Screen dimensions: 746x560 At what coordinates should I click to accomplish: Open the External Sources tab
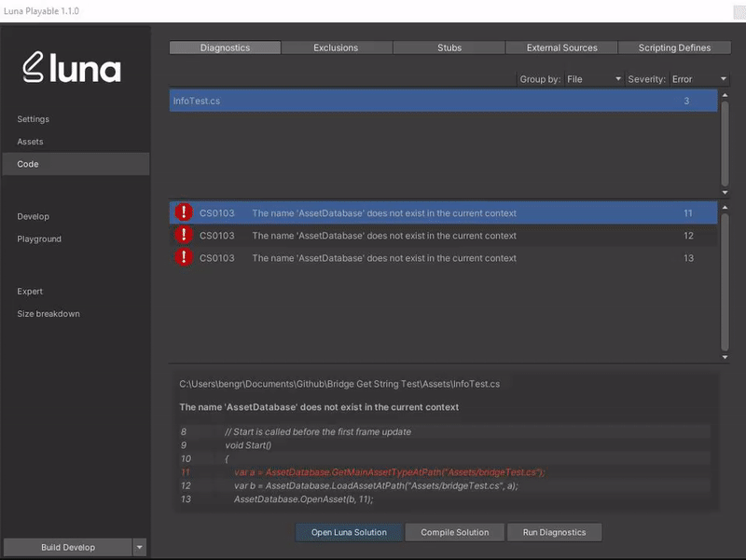561,48
